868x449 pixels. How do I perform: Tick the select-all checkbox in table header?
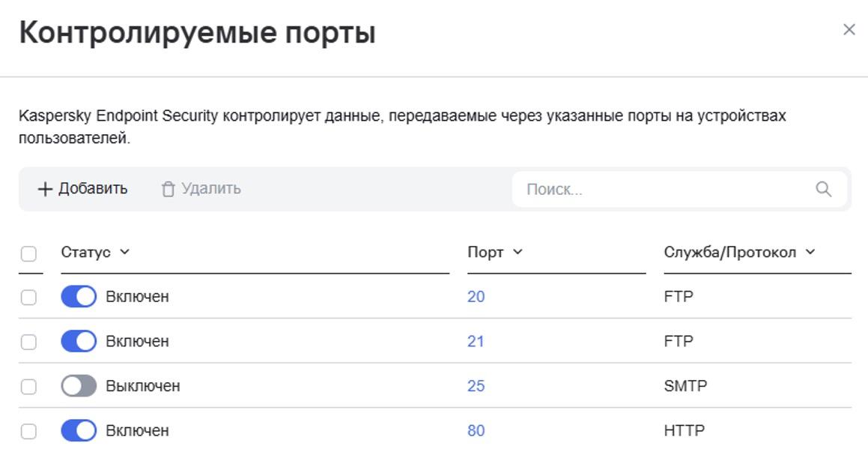(x=28, y=254)
